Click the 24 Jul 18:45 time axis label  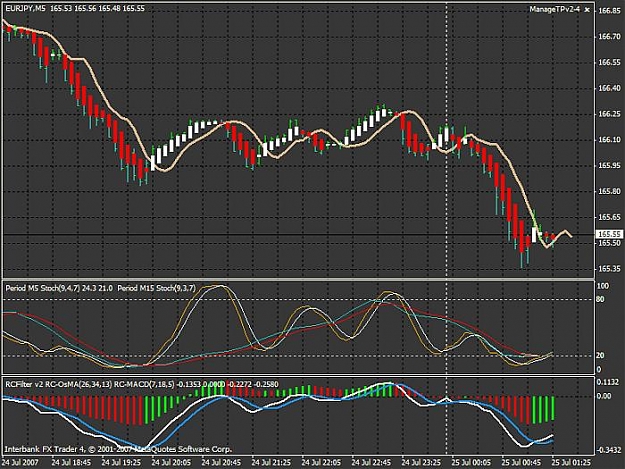(71, 462)
